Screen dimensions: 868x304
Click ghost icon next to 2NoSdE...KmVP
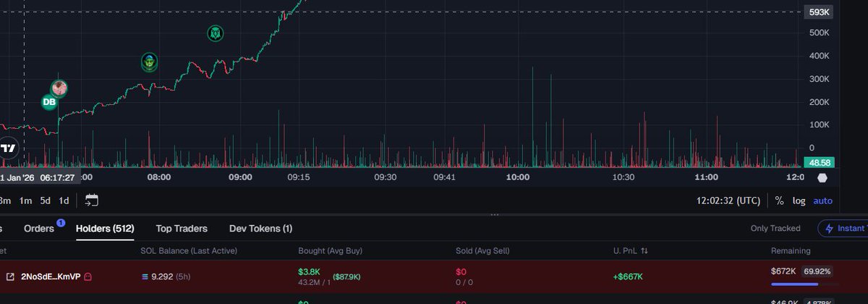coord(88,276)
